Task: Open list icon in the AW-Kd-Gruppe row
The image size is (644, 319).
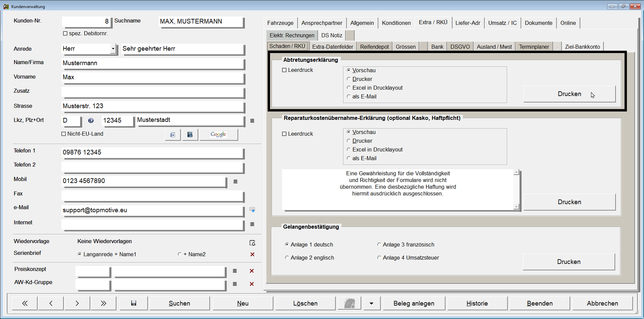Action: click(x=235, y=284)
